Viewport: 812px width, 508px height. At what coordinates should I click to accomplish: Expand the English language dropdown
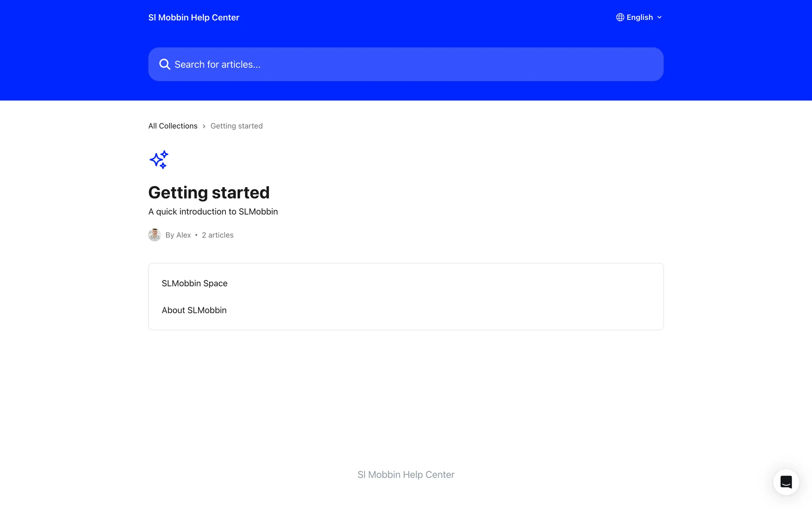639,17
